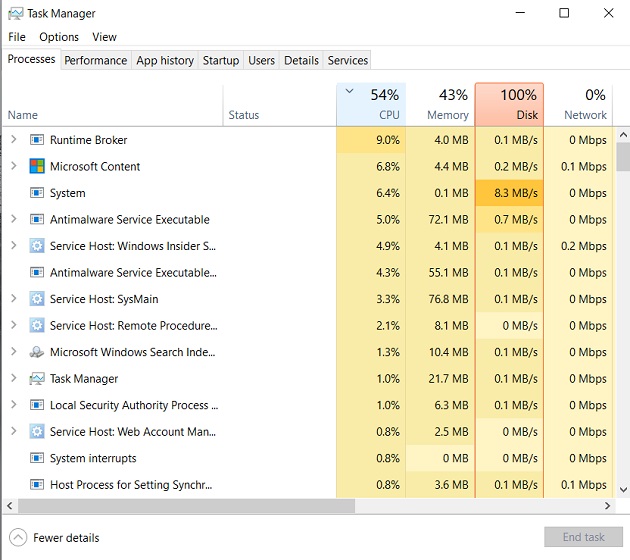Image resolution: width=630 pixels, height=560 pixels.
Task: Click the Runtime Broker process icon
Action: pos(37,140)
